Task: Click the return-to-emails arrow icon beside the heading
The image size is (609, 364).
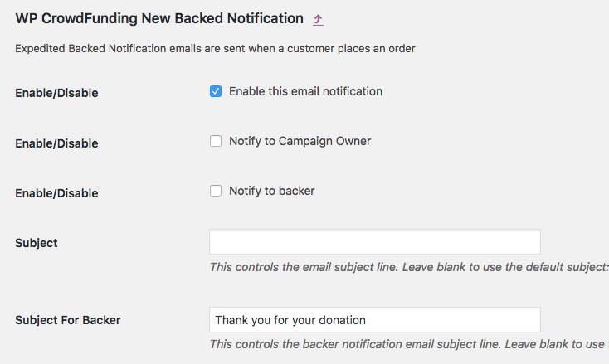Action: pyautogui.click(x=318, y=19)
